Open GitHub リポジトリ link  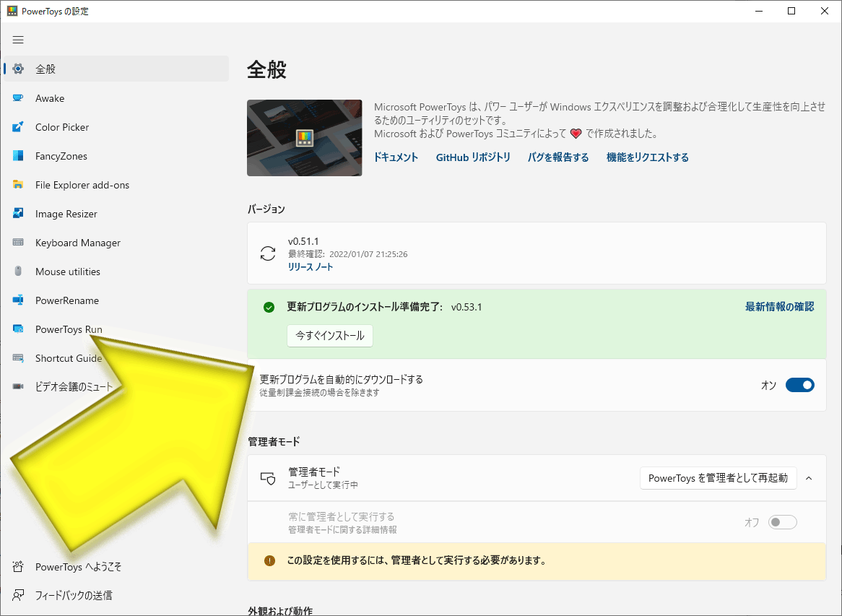473,157
